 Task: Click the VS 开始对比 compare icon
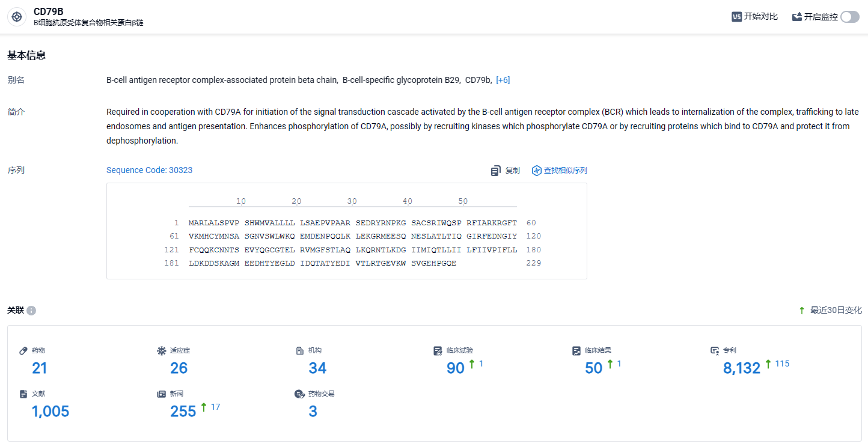tap(736, 17)
